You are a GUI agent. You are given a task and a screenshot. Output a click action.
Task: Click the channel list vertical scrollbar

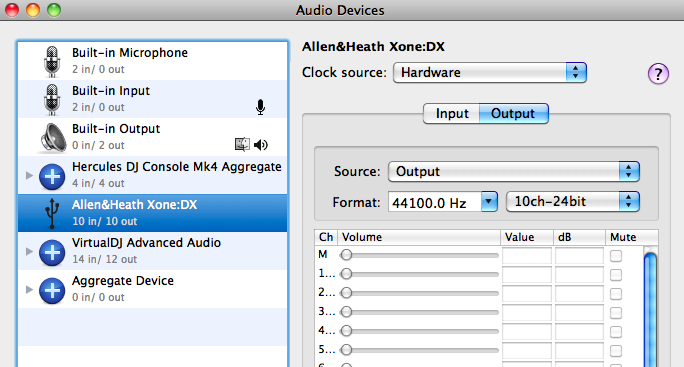pos(650,308)
